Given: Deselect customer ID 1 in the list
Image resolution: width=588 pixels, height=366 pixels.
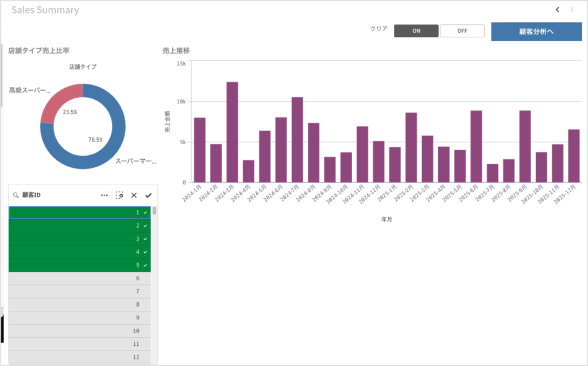Looking at the screenshot, I should [79, 213].
